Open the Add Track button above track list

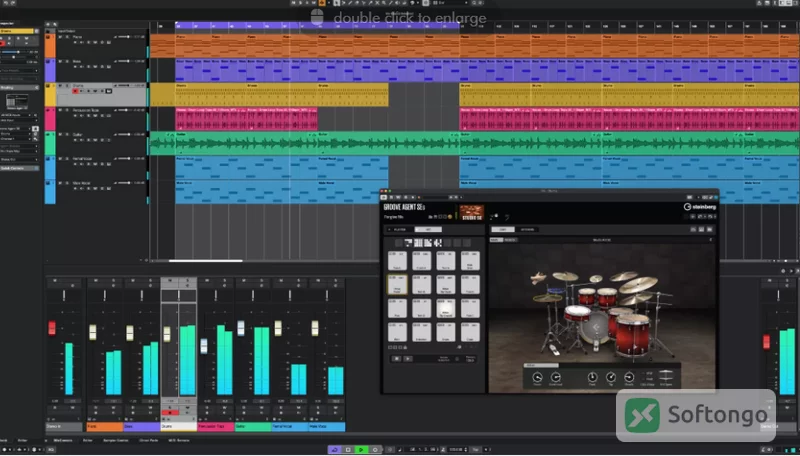tap(48, 24)
